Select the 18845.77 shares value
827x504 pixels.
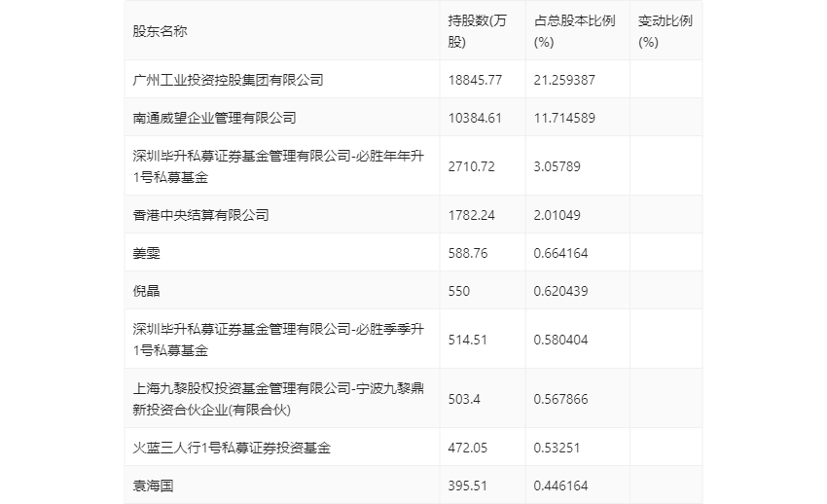475,80
